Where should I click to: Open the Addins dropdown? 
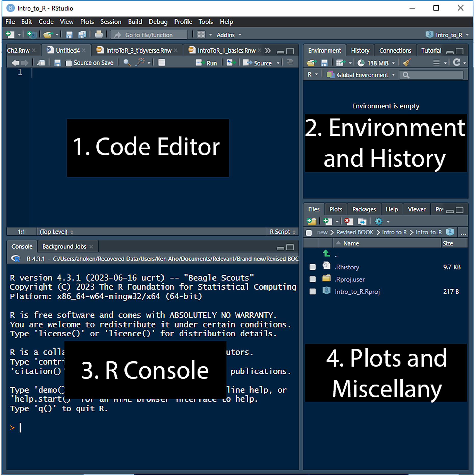(229, 35)
